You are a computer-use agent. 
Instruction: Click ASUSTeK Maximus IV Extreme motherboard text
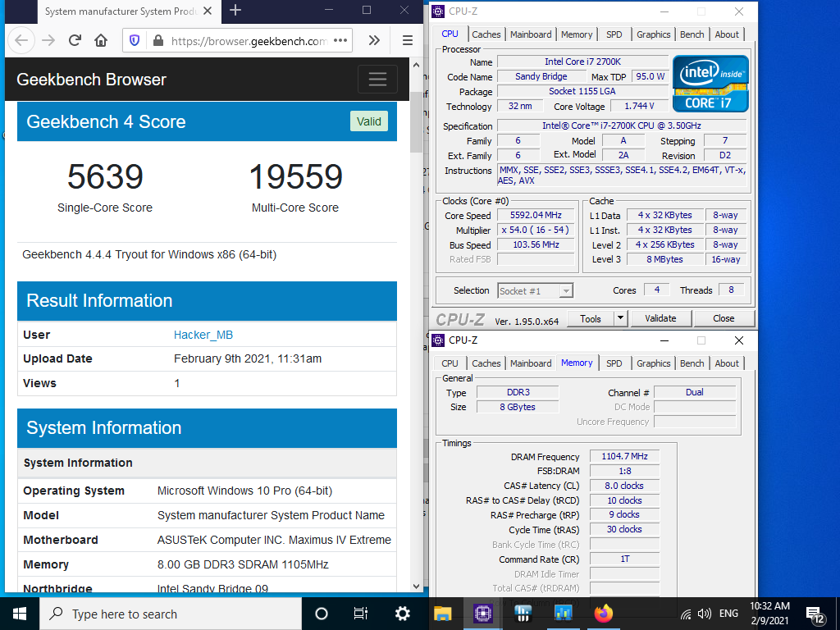tap(274, 540)
